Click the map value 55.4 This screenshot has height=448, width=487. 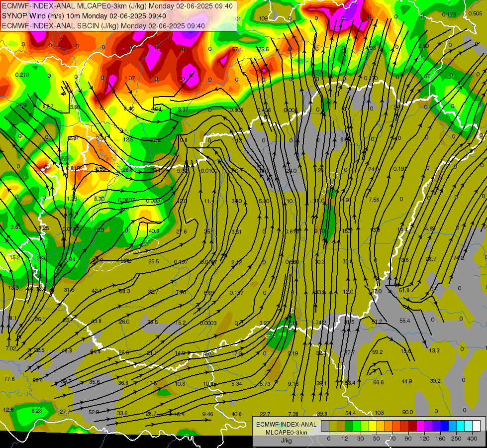[x=405, y=321]
